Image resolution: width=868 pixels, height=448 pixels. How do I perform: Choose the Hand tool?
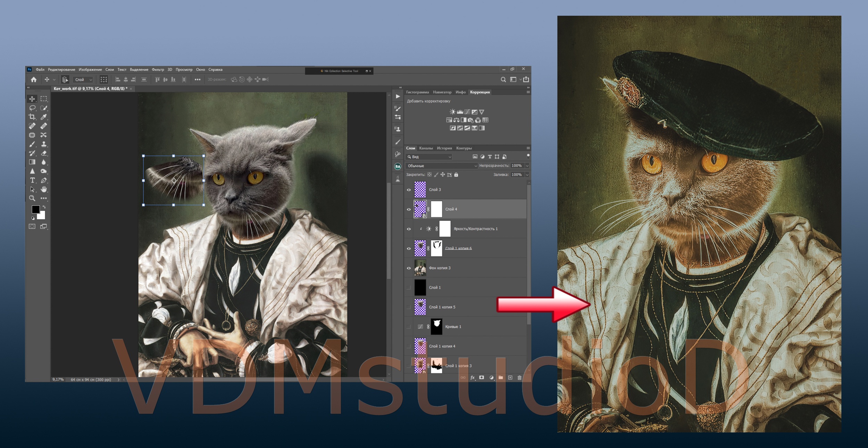point(44,189)
